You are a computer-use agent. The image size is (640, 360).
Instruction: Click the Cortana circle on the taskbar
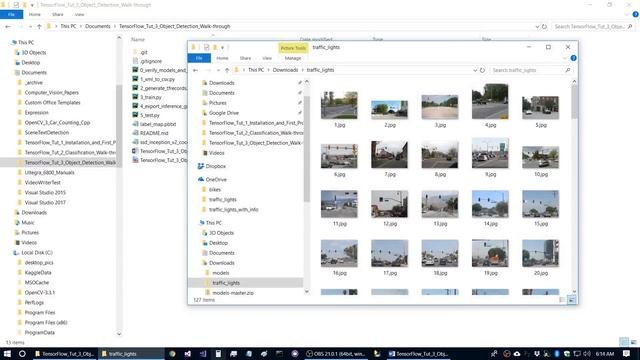click(x=22, y=354)
